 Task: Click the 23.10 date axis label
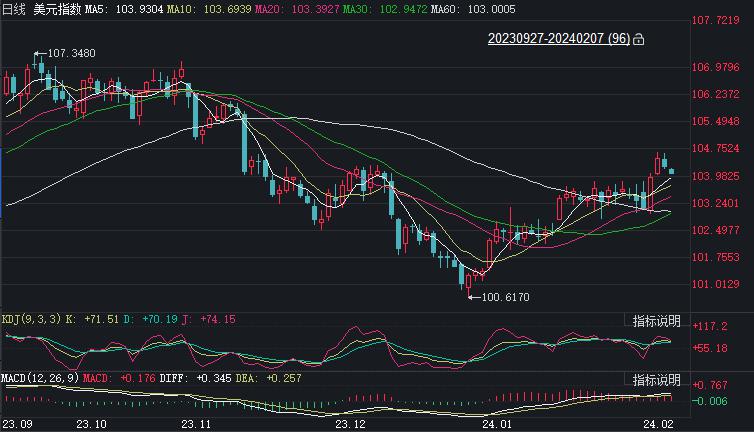91,424
